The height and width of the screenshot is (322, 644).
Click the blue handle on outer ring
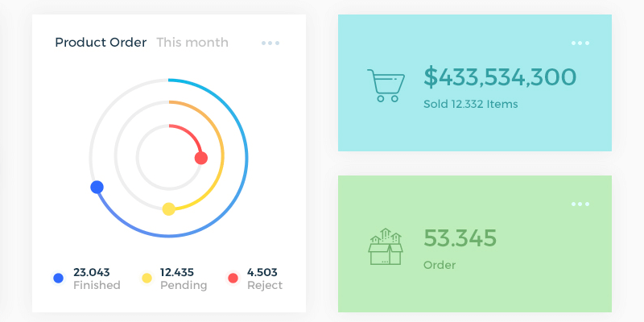[x=97, y=187]
